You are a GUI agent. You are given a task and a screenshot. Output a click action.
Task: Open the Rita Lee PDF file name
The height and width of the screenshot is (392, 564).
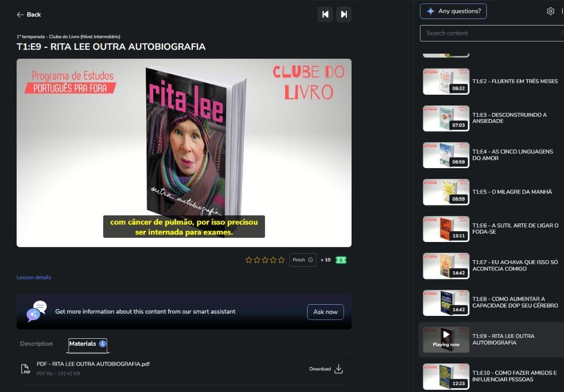click(x=93, y=364)
